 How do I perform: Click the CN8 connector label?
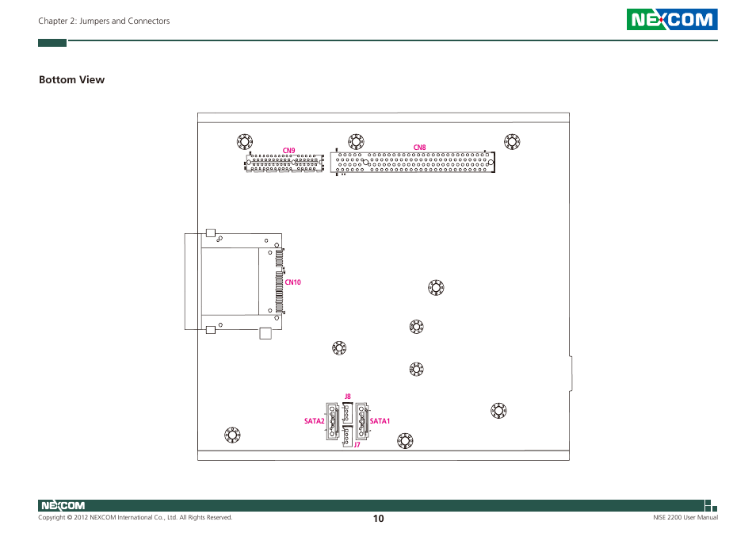point(419,147)
